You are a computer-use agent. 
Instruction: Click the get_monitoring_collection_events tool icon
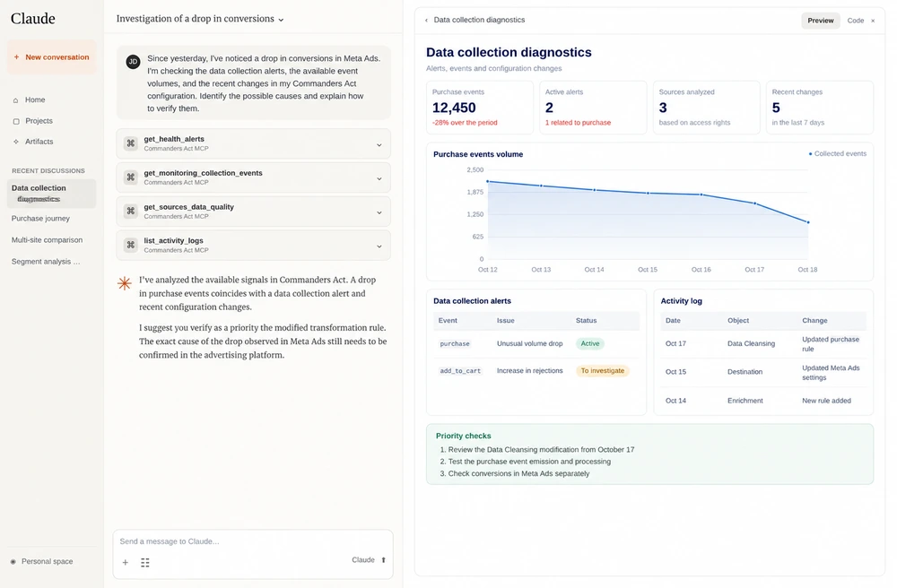pos(131,177)
